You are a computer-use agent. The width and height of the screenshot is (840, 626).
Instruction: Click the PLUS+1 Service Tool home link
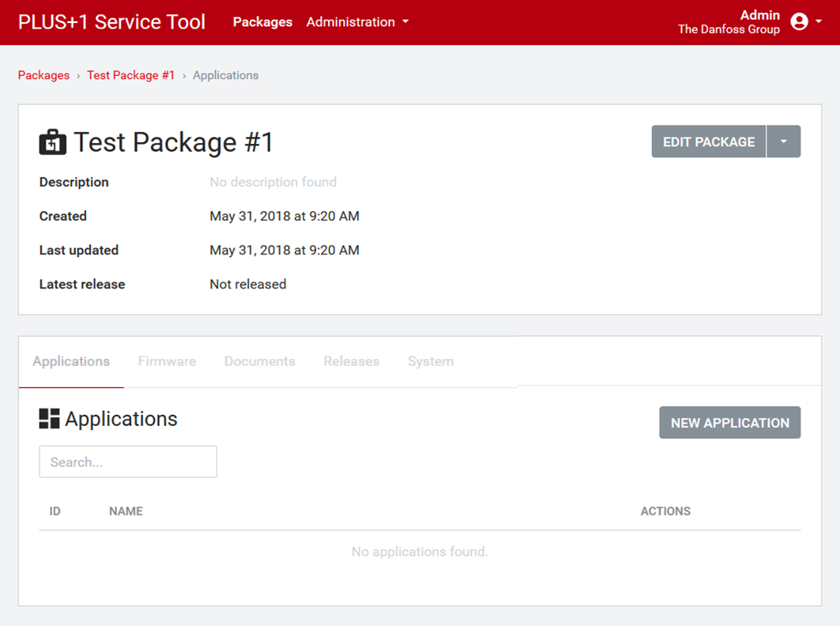tap(111, 21)
